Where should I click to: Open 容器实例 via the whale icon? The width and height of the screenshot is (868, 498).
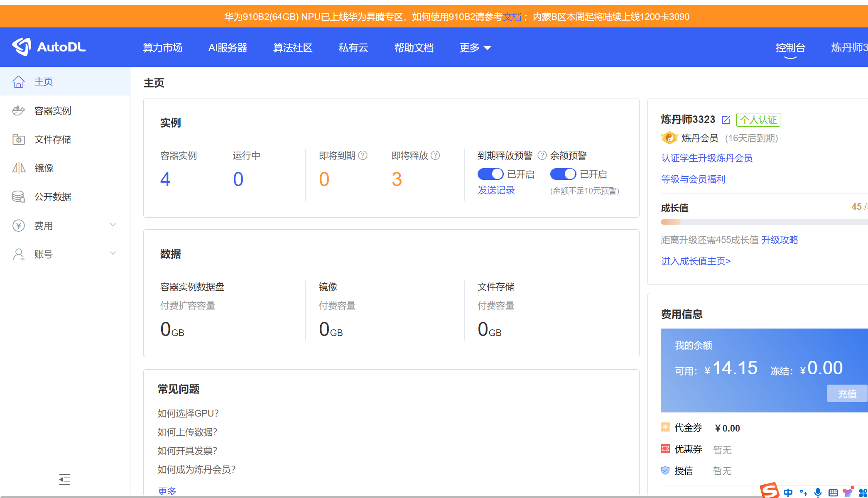[19, 110]
